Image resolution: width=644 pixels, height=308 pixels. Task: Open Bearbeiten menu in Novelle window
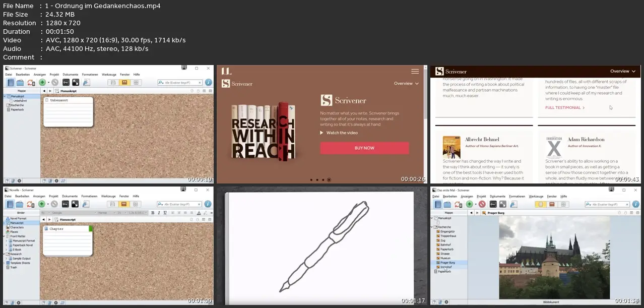pos(22,196)
